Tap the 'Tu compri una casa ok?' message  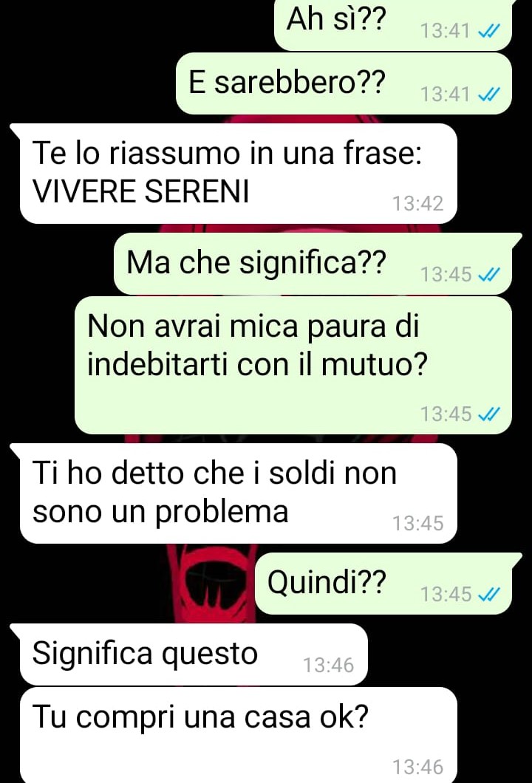tap(238, 735)
